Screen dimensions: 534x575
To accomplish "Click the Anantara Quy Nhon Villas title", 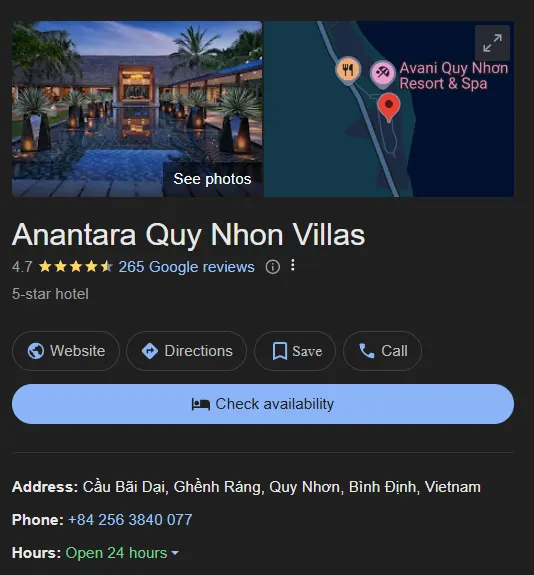I will (189, 235).
